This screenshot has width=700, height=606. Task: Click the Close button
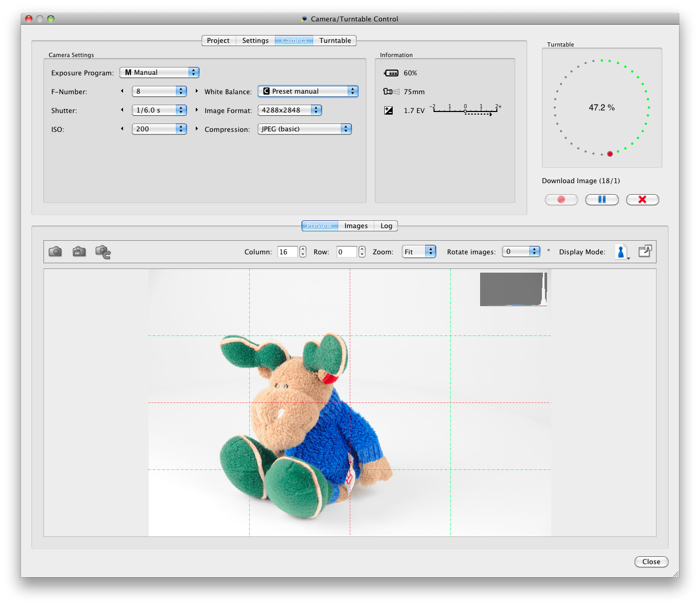tap(651, 562)
